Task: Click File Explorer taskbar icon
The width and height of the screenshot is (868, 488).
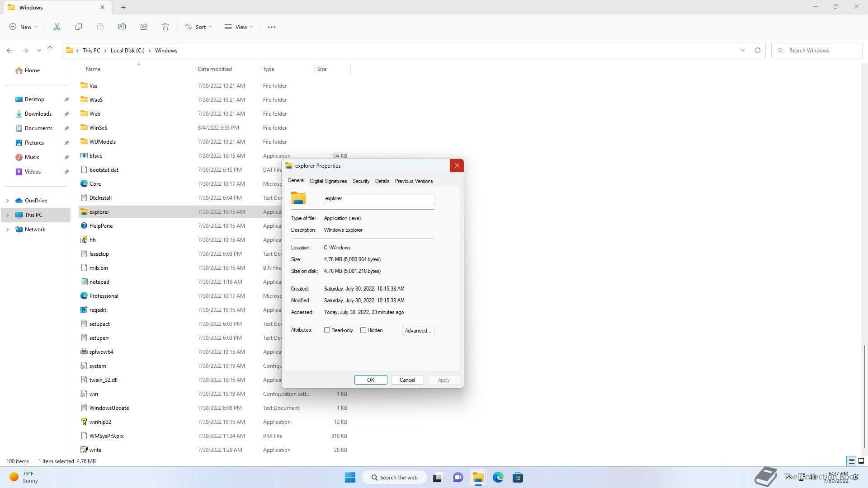Action: point(478,478)
